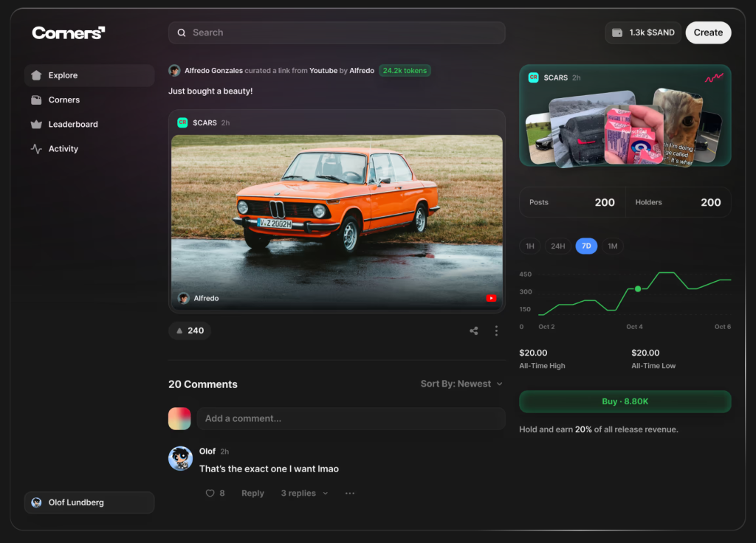Go to Leaderboard in the sidebar
Screen dimensions: 756x543
[x=73, y=125]
